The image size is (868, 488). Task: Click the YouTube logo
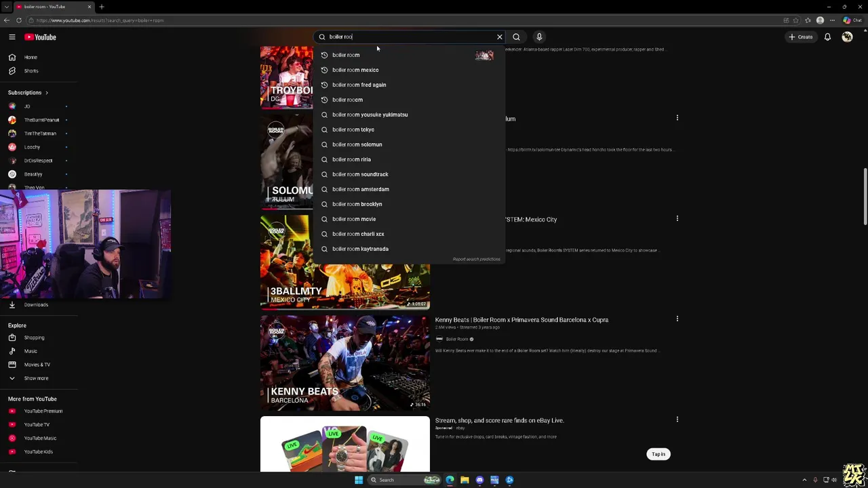41,37
